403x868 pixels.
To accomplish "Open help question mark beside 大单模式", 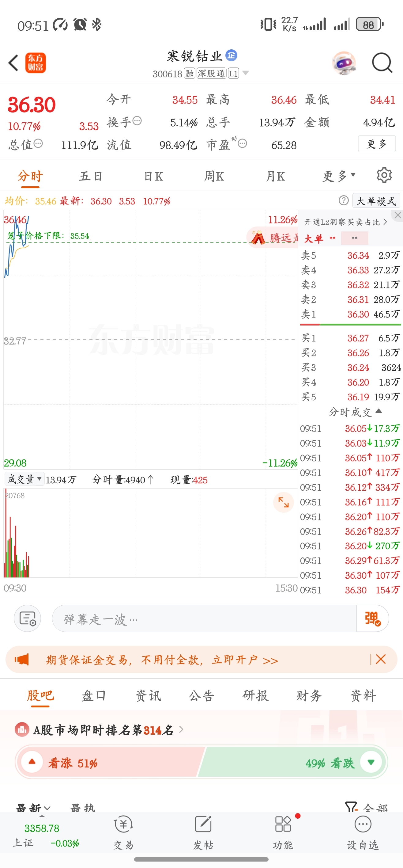I will coord(343,200).
